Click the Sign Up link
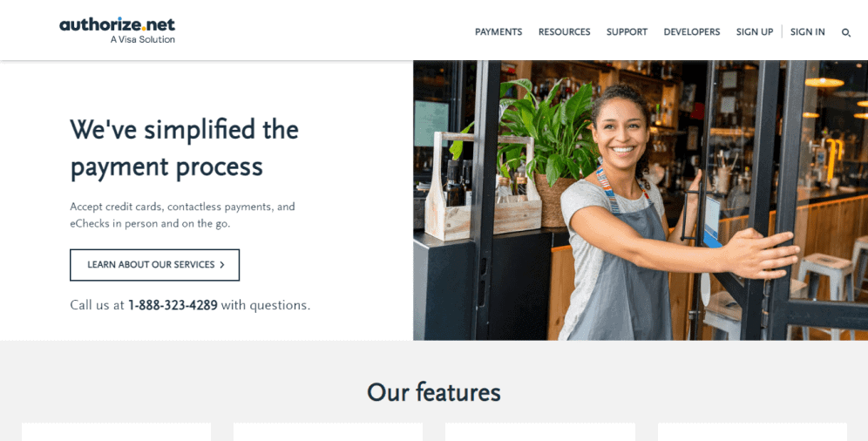Screen dimensions: 868x441 click(754, 32)
